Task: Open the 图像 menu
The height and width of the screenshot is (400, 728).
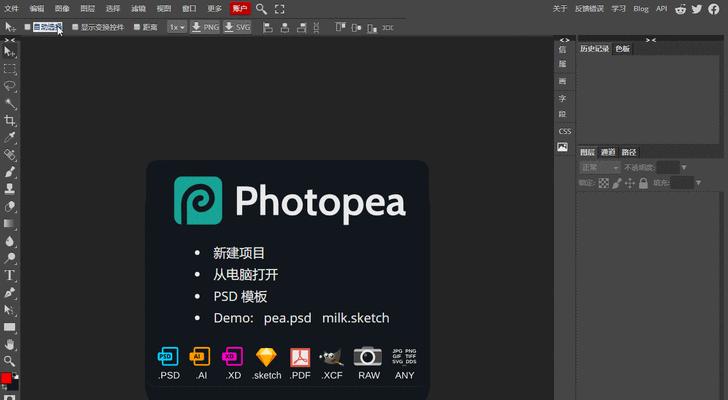Action: [62, 9]
